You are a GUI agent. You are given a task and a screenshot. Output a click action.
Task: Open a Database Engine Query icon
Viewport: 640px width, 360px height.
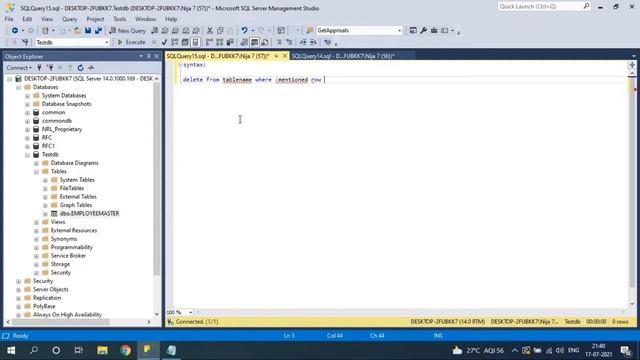(x=155, y=31)
